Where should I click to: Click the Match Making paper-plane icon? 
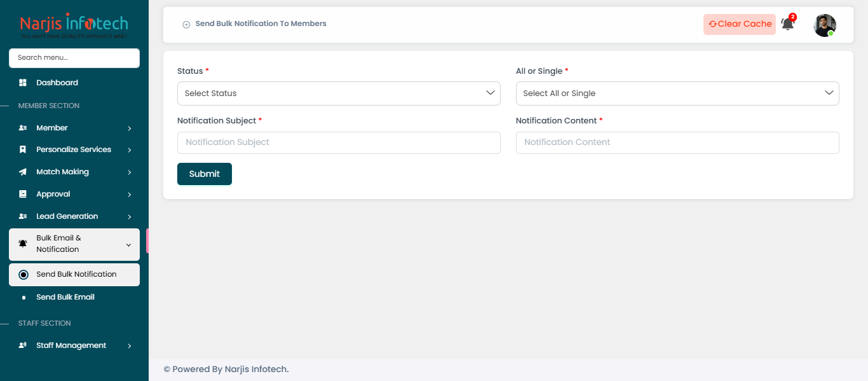(x=23, y=172)
